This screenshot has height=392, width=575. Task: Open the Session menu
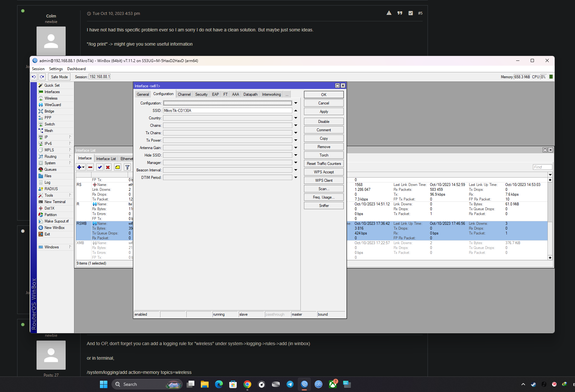tap(38, 69)
